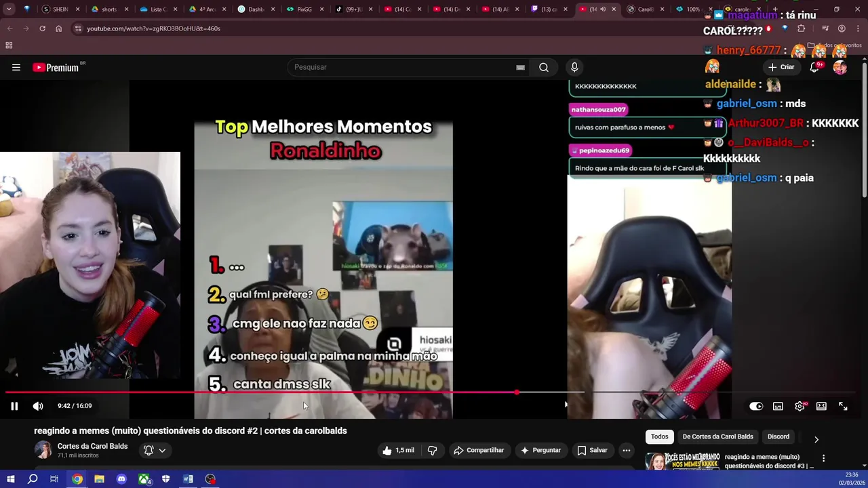Pause the YouTube video

point(14,406)
